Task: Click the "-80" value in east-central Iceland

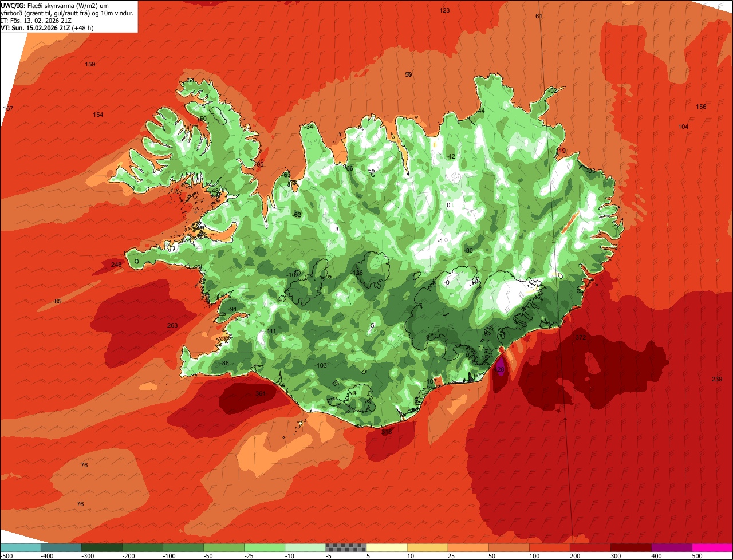Action: click(468, 250)
